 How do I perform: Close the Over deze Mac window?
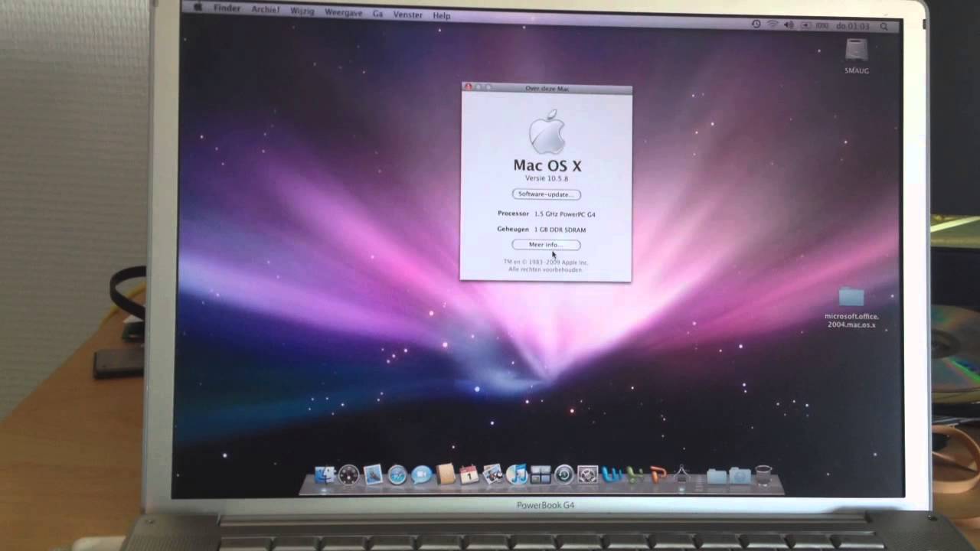coord(468,87)
